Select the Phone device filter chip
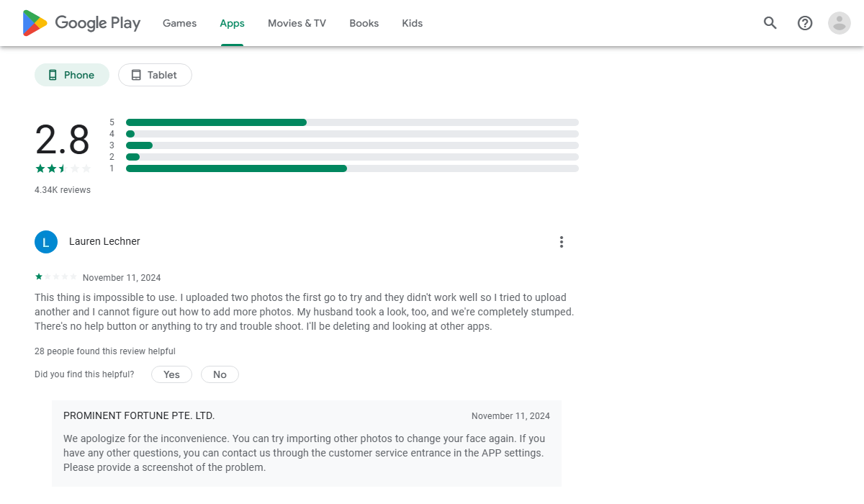This screenshot has height=504, width=864. (72, 75)
